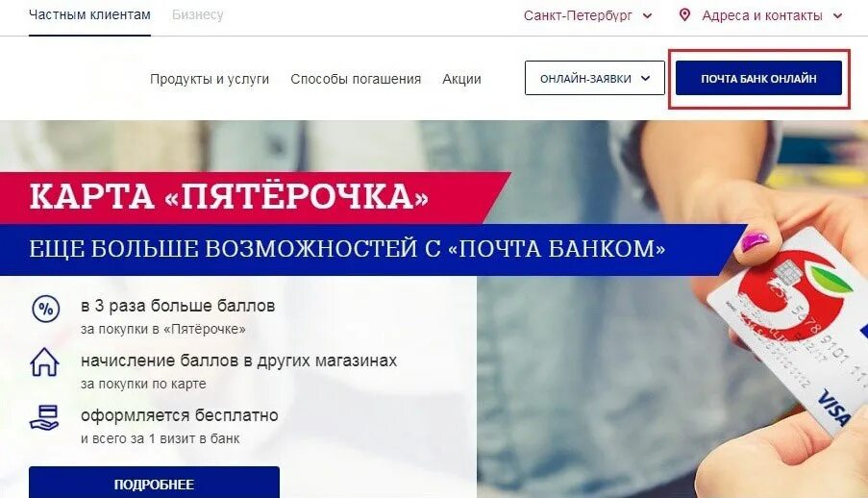Open the Акции menu item
Image resolution: width=868 pixels, height=498 pixels.
(x=461, y=79)
